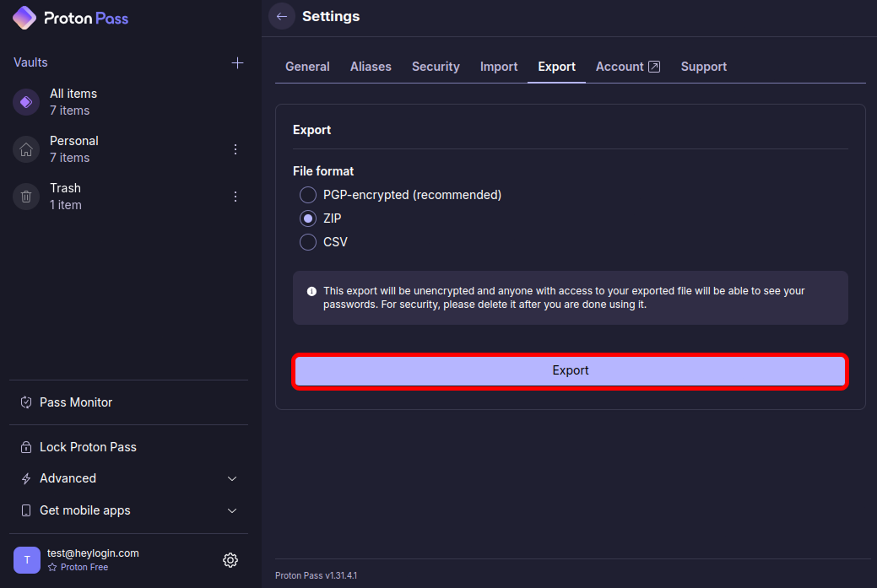The height and width of the screenshot is (588, 877).
Task: Click the unencrypted export warning text
Action: tap(564, 297)
